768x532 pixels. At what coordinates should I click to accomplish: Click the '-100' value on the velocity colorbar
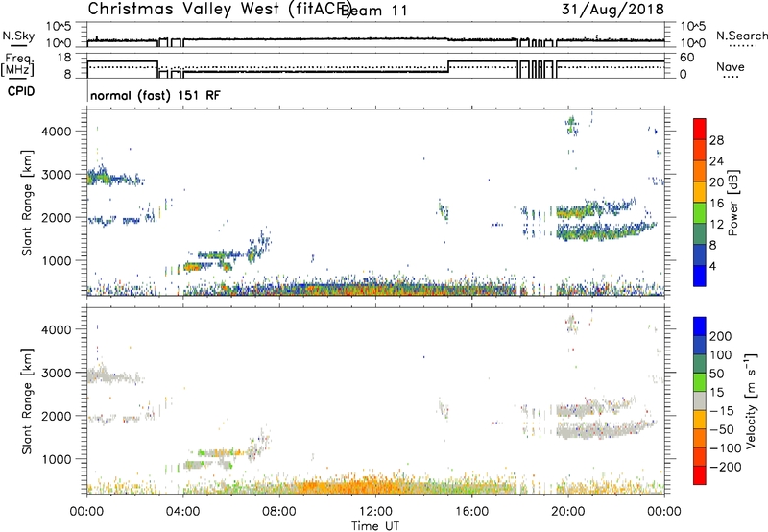coord(725,448)
